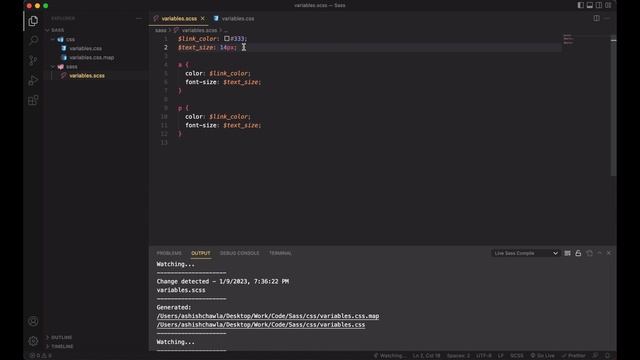This screenshot has width=640, height=360.
Task: Click the Prettier status bar item
Action: [573, 356]
